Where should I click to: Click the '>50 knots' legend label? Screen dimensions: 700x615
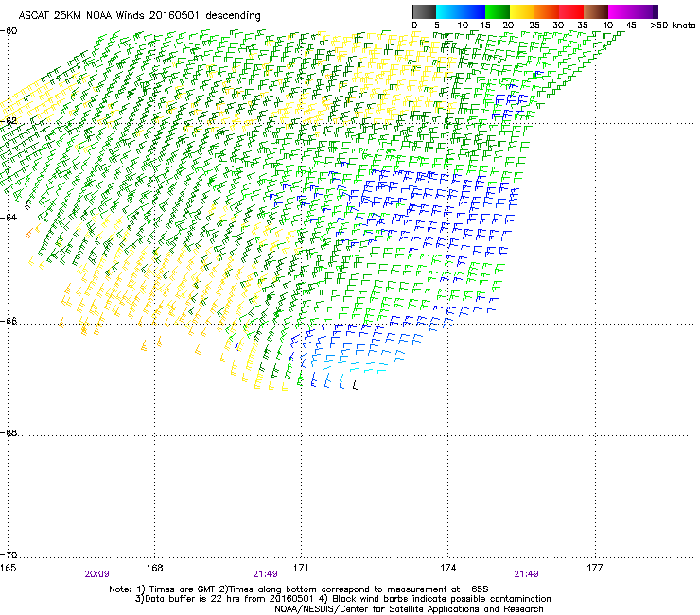[x=673, y=26]
